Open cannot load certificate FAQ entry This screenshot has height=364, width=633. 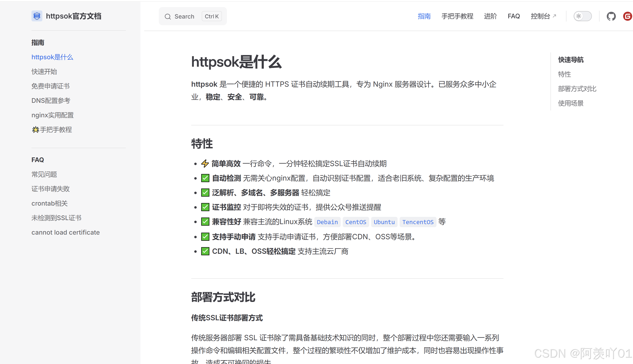[66, 232]
